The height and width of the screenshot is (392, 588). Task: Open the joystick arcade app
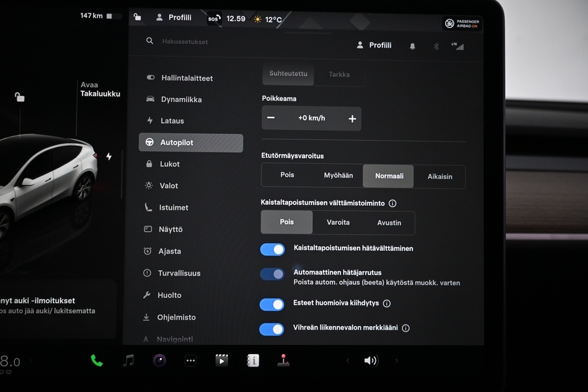[x=284, y=361]
